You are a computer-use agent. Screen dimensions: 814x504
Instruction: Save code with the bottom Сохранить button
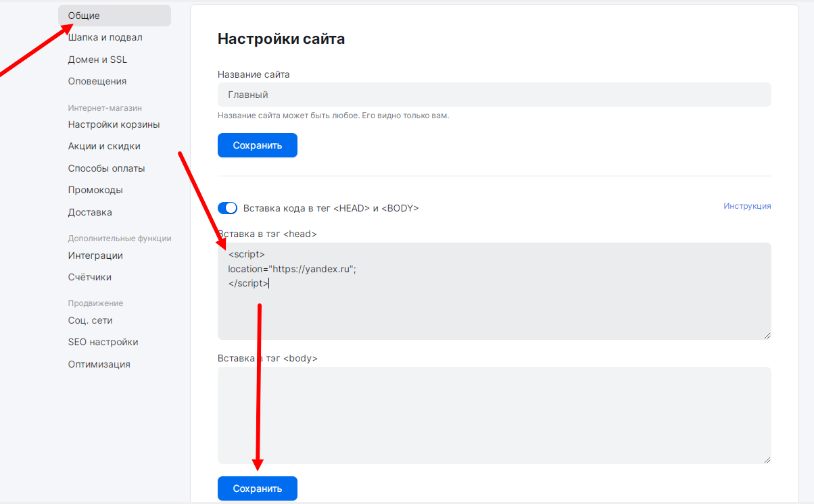tap(258, 488)
